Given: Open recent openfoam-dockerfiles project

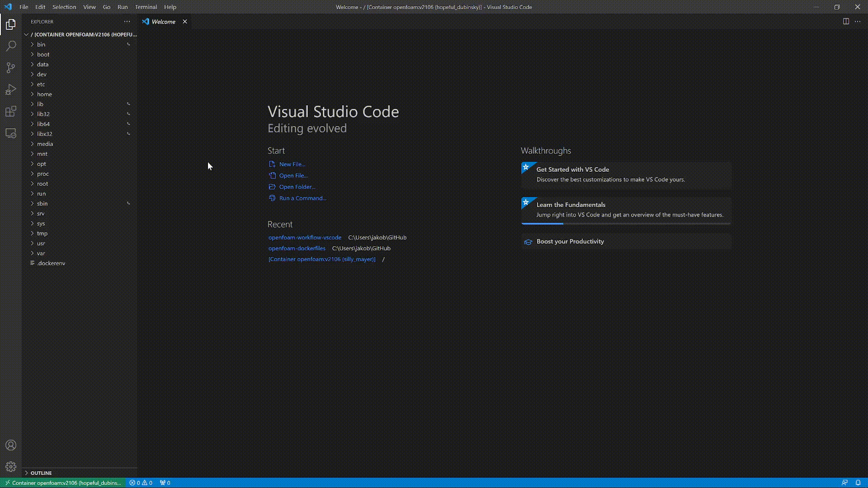Looking at the screenshot, I should click(297, 248).
